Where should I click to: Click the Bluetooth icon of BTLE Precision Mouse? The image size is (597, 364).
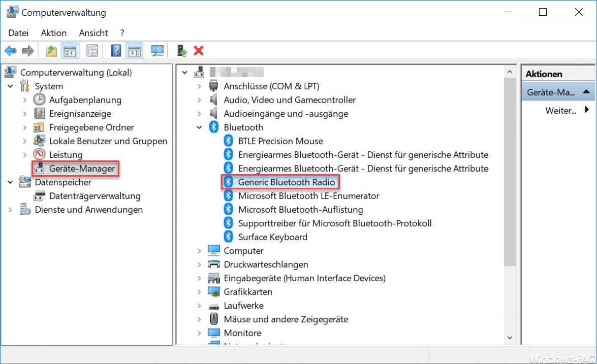point(228,141)
